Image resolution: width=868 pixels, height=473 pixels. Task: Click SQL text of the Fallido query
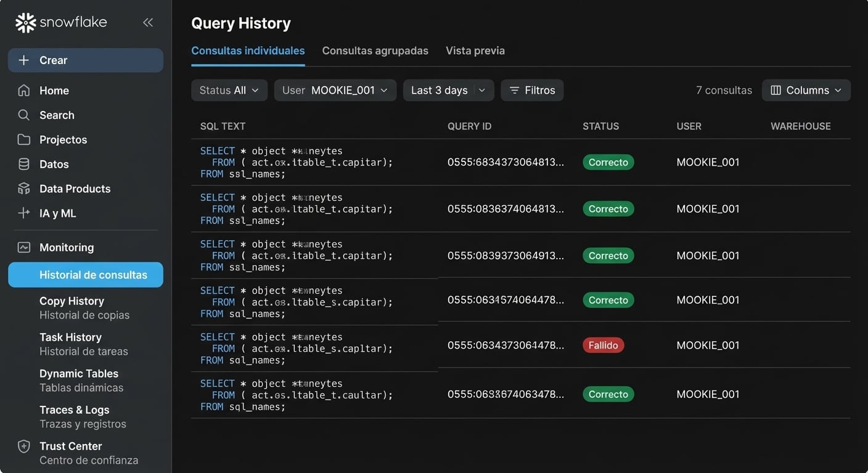pos(297,349)
